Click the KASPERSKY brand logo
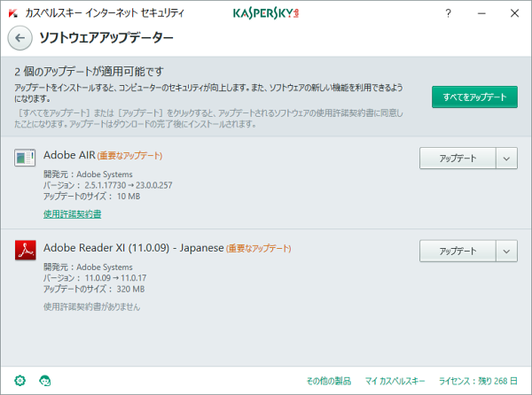Screen dimensions: 532x395 266,13
